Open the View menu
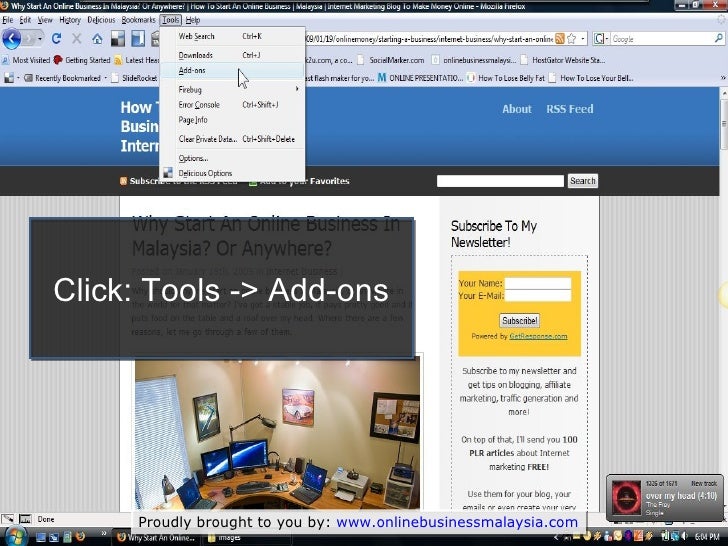 coord(45,20)
